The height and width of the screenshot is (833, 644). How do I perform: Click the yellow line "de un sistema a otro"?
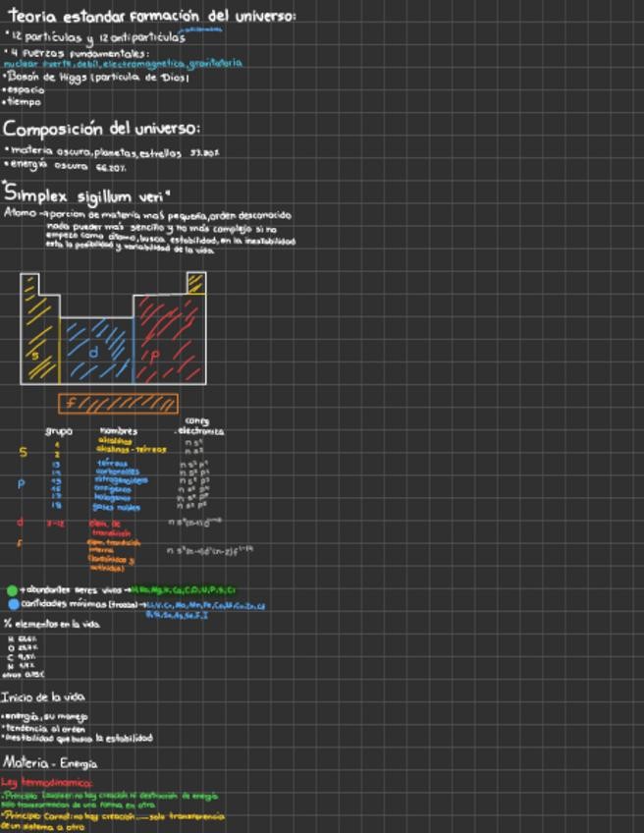(x=42, y=827)
